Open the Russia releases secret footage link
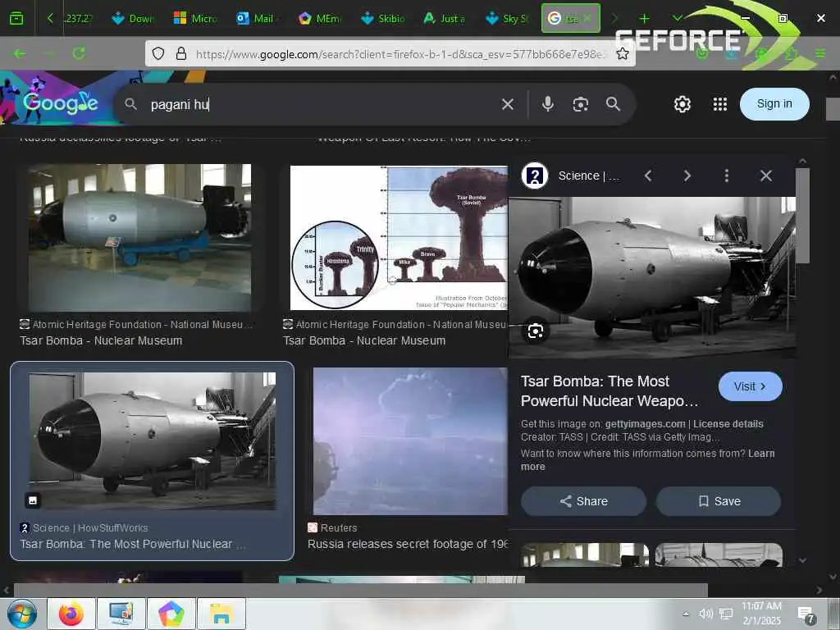The height and width of the screenshot is (630, 840). click(407, 544)
